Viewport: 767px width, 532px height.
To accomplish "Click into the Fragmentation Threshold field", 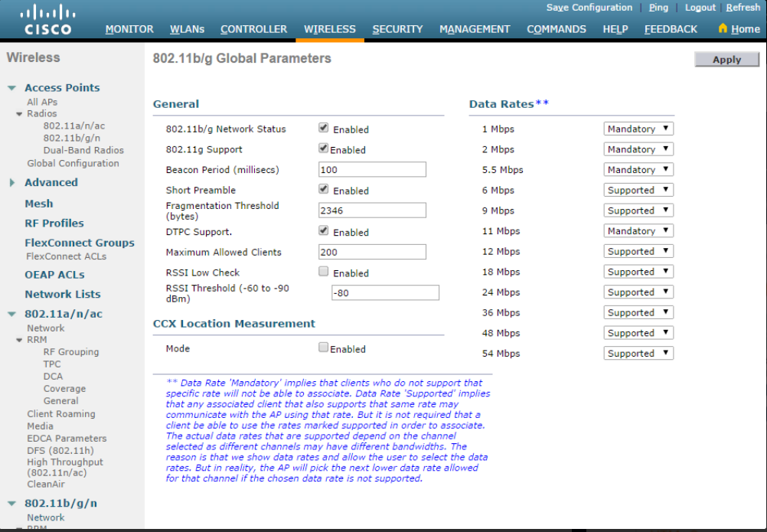I will [x=372, y=211].
